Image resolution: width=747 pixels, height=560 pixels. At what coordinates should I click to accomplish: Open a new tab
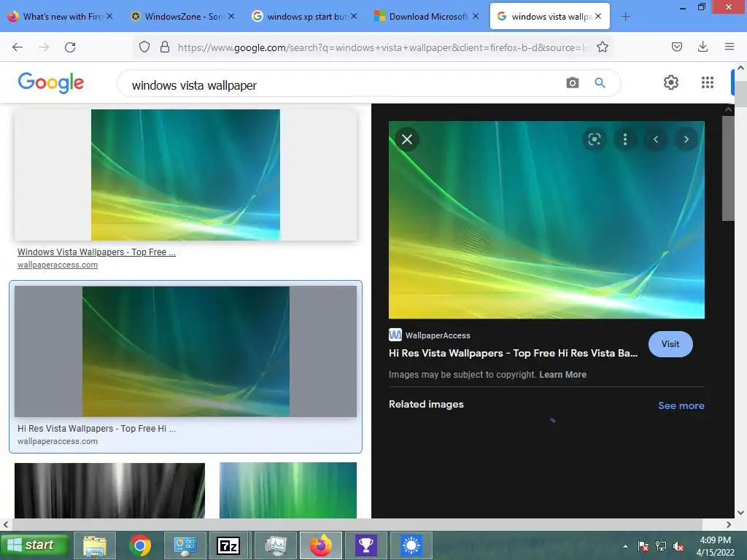[625, 17]
